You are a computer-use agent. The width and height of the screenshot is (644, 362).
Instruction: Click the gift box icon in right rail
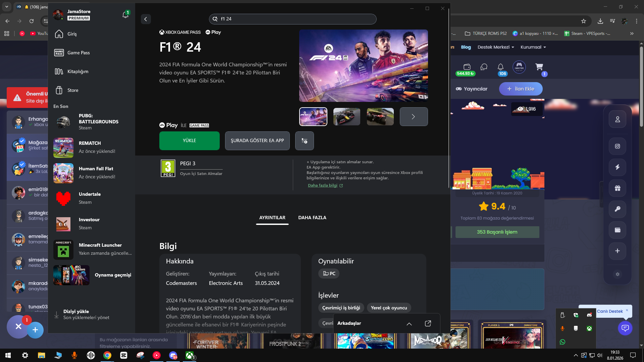(x=618, y=188)
